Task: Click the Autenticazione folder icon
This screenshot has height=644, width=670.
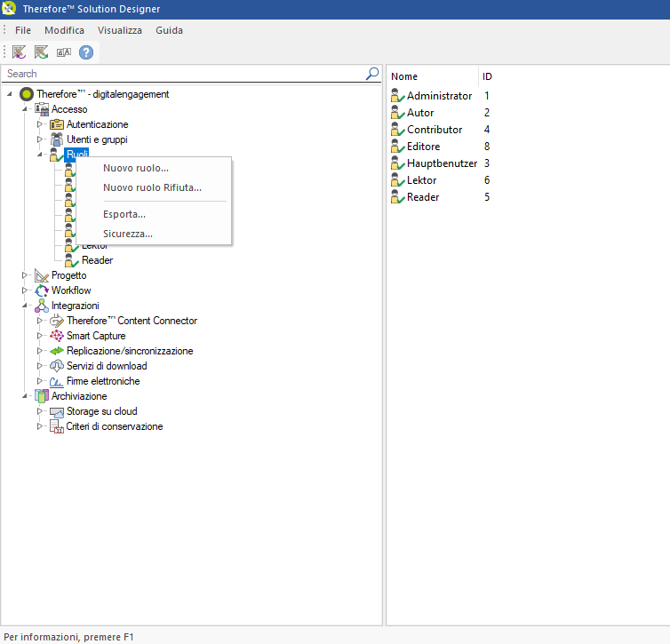Action: [x=57, y=124]
